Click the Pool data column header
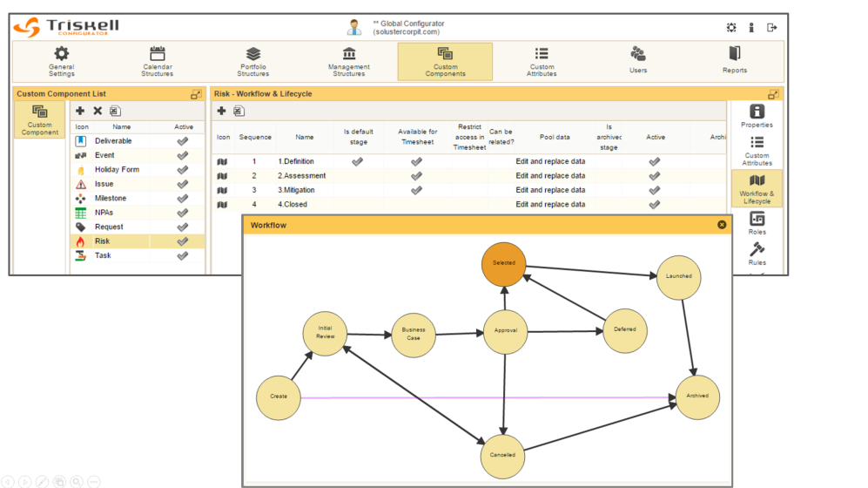This screenshot has height=488, width=868. [555, 137]
